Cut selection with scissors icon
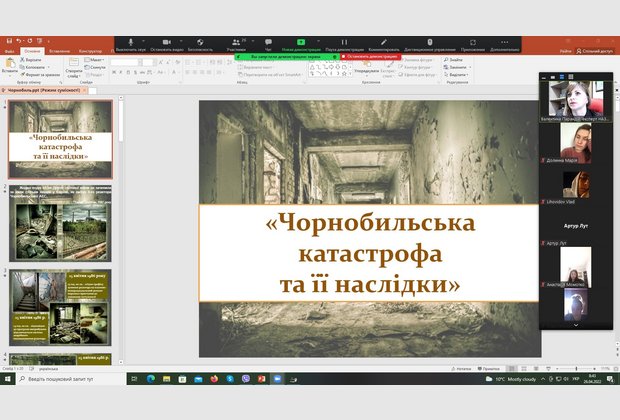 31,60
